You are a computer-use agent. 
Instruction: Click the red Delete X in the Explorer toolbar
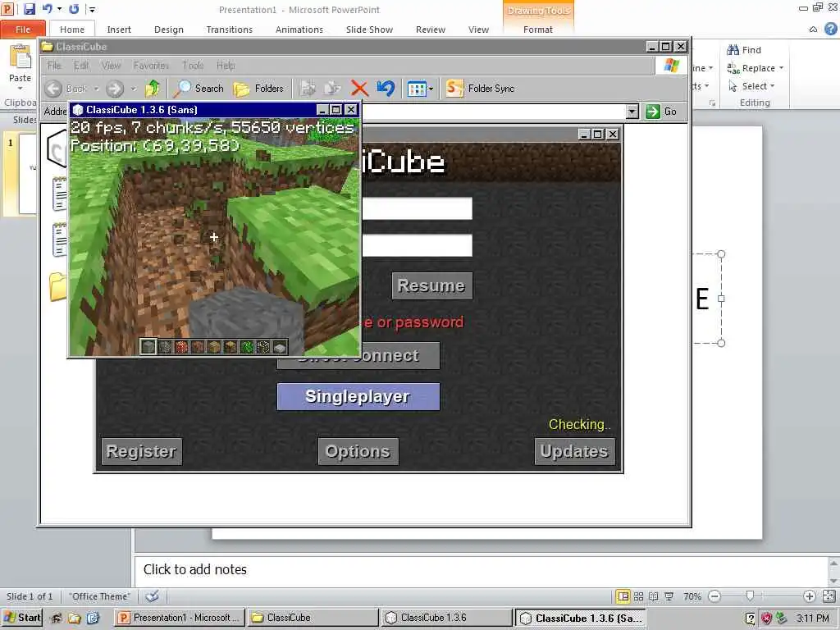(359, 89)
